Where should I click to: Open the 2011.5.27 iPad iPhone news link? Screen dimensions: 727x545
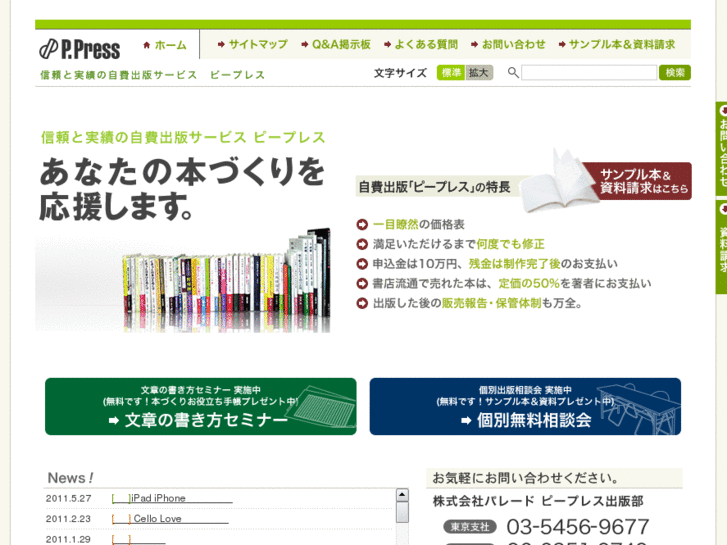click(x=172, y=498)
